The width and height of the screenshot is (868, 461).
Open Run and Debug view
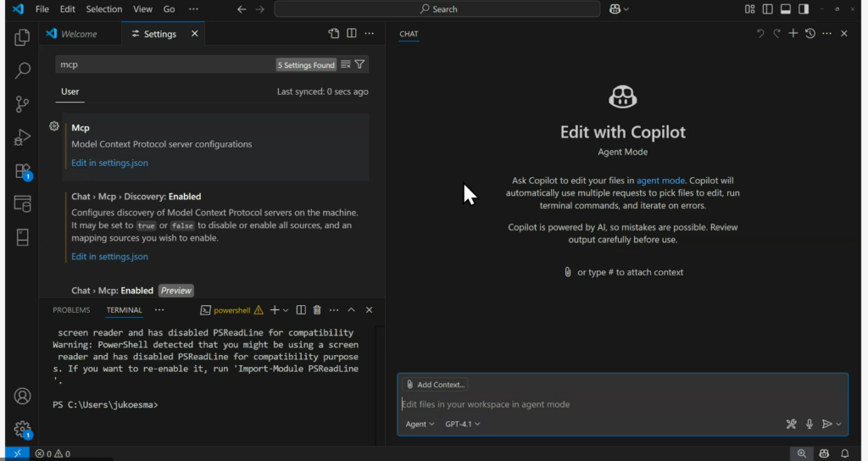tap(22, 137)
